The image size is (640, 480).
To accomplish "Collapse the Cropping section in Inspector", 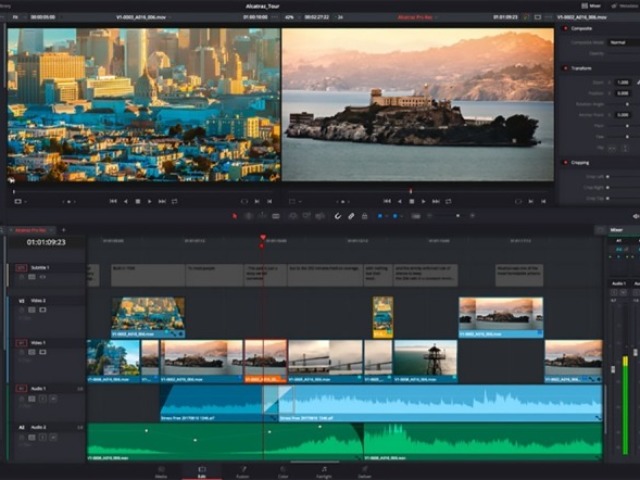I will [580, 162].
